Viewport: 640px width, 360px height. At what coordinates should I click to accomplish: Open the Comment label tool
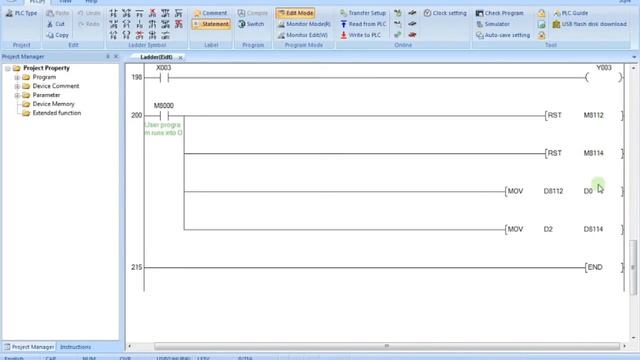(x=210, y=13)
